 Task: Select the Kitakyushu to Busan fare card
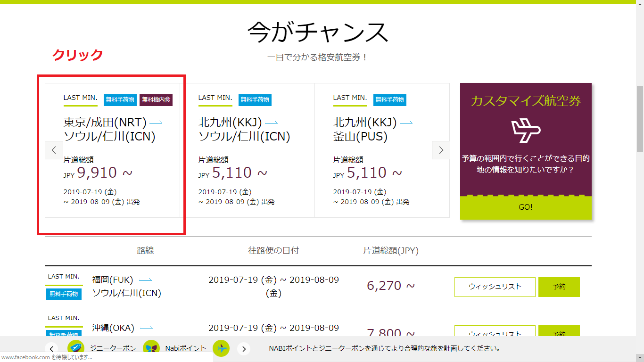tap(382, 151)
